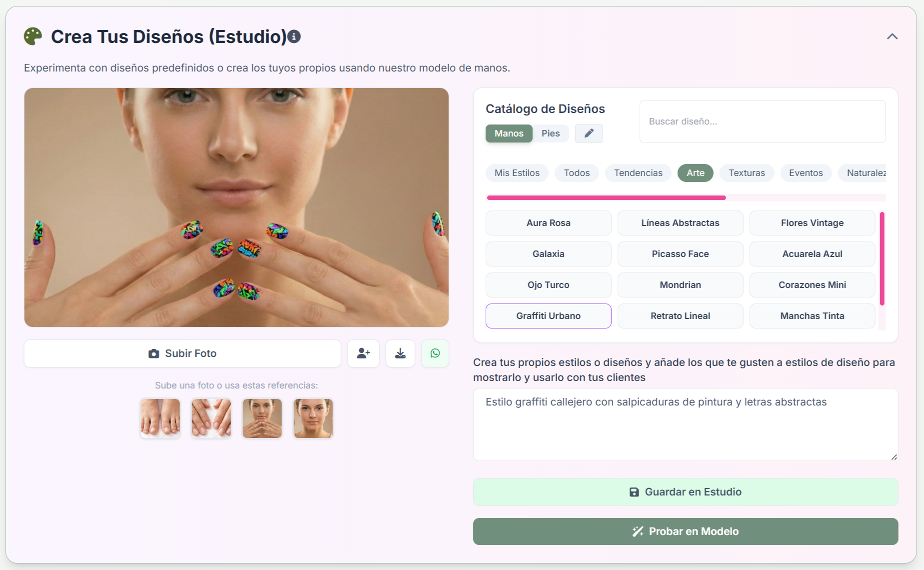Click the Probar en Modelo button
The height and width of the screenshot is (570, 924).
pos(686,531)
